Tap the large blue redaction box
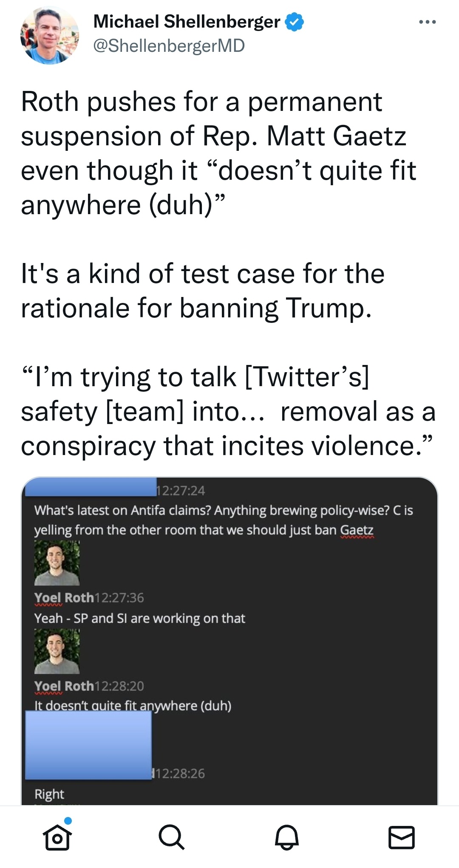Viewport: 459px width, 868px height. tap(88, 745)
